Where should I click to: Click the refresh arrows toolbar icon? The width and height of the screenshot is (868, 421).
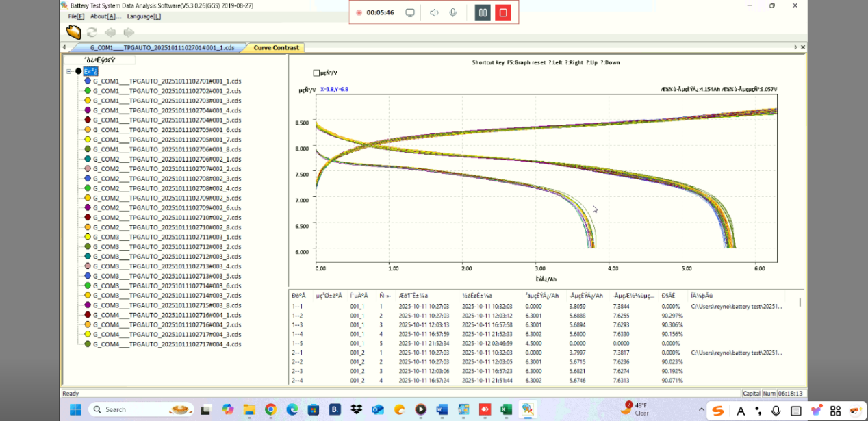click(92, 32)
